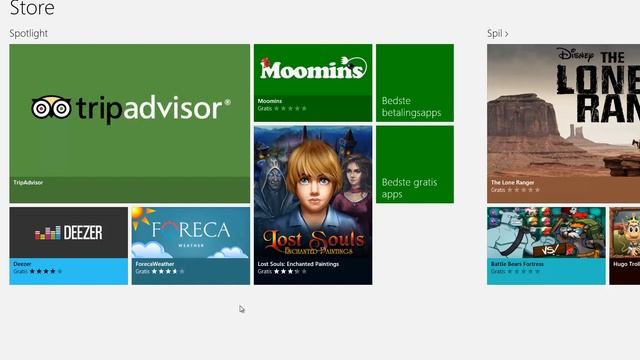This screenshot has width=640, height=360.
Task: Click the Lost Souls star rating
Action: 290,271
